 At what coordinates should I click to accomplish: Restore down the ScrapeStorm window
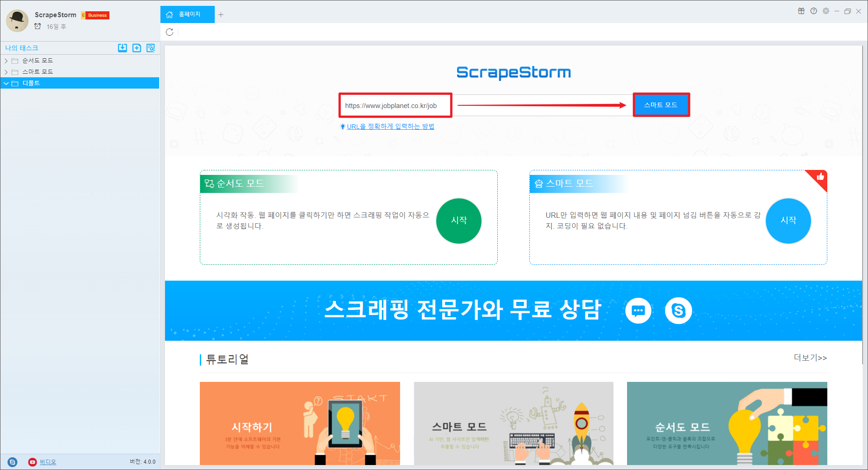point(848,11)
